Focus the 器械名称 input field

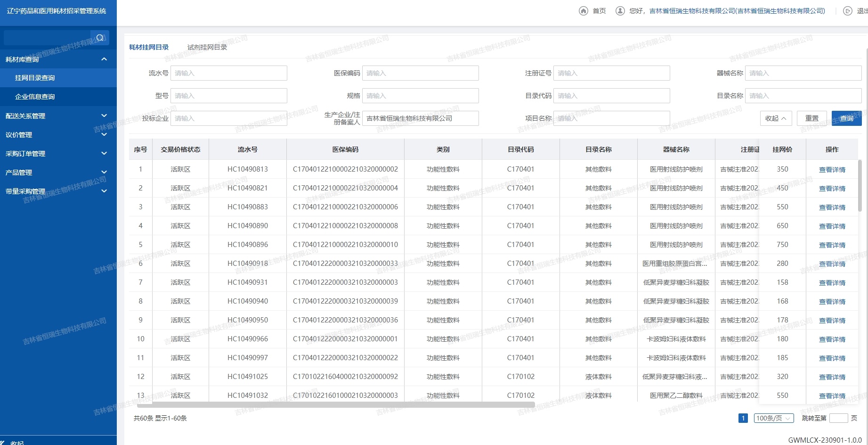(x=803, y=73)
